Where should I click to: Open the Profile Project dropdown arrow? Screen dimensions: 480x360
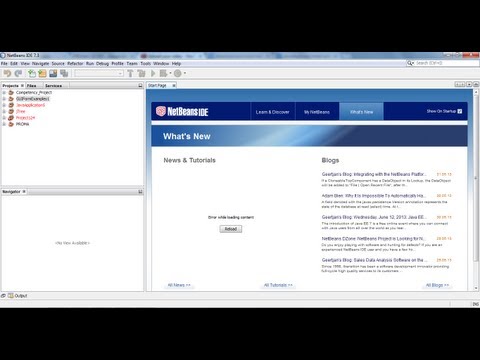pyautogui.click(x=185, y=73)
